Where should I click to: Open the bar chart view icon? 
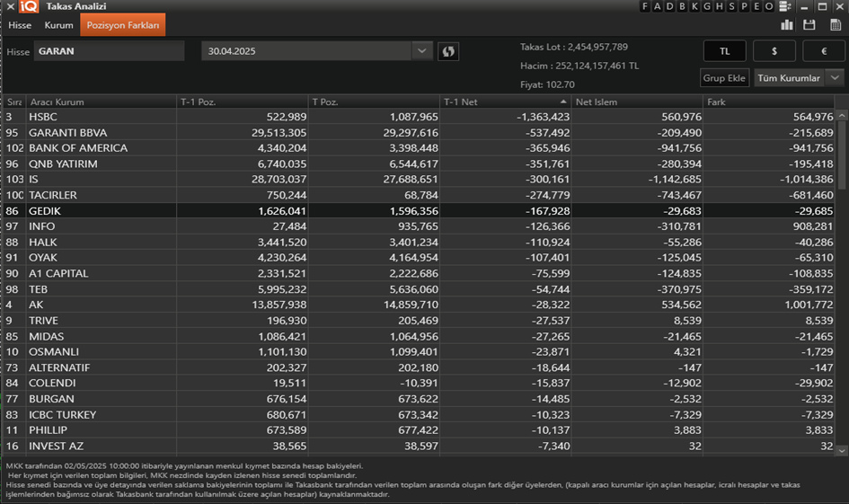pyautogui.click(x=787, y=25)
